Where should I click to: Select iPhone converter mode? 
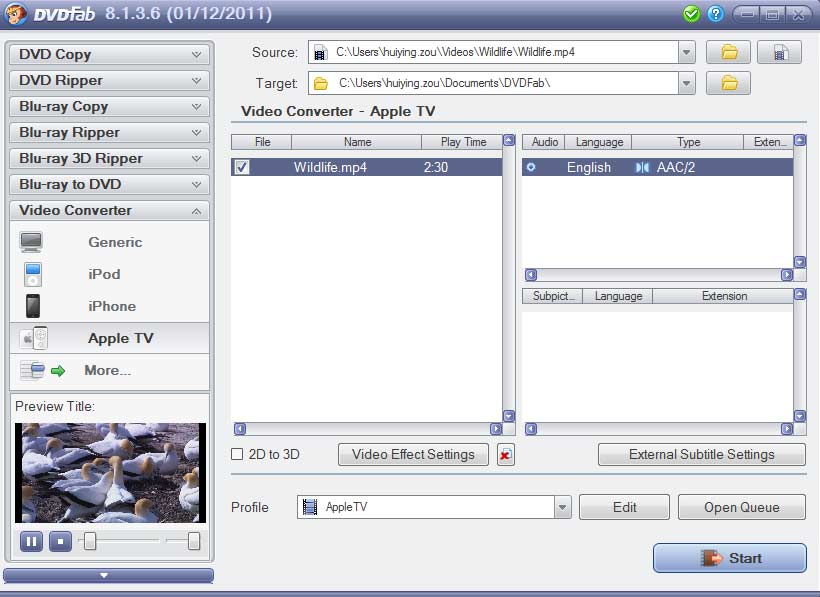click(x=109, y=306)
